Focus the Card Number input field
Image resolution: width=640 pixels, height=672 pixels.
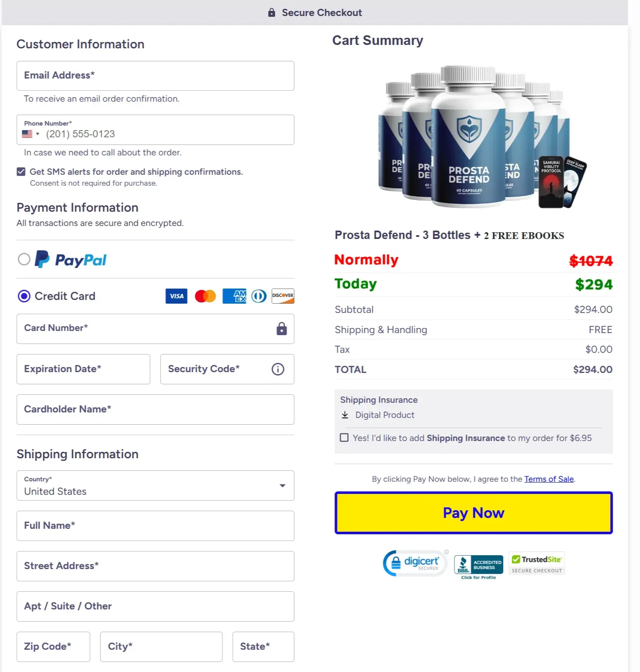click(147, 329)
